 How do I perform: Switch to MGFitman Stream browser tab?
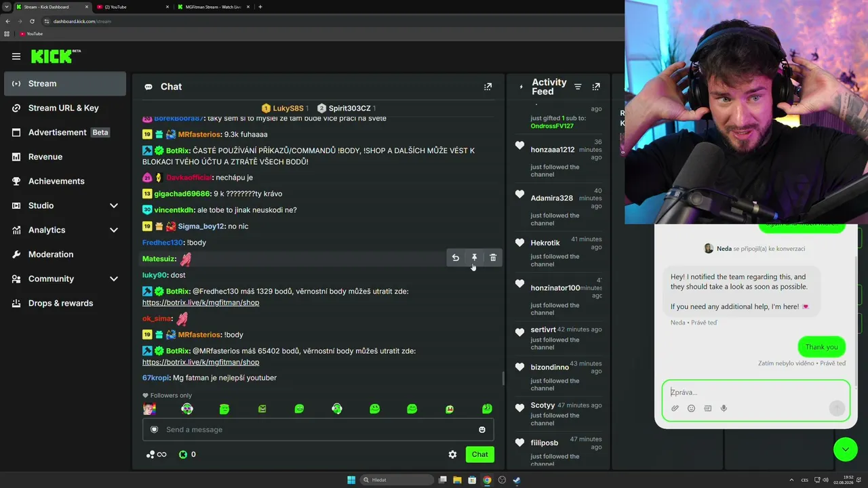214,7
